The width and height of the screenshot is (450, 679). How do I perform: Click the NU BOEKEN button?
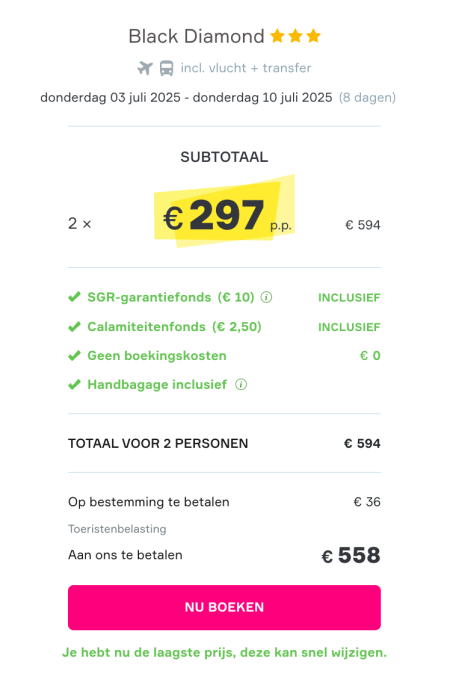[x=224, y=607]
